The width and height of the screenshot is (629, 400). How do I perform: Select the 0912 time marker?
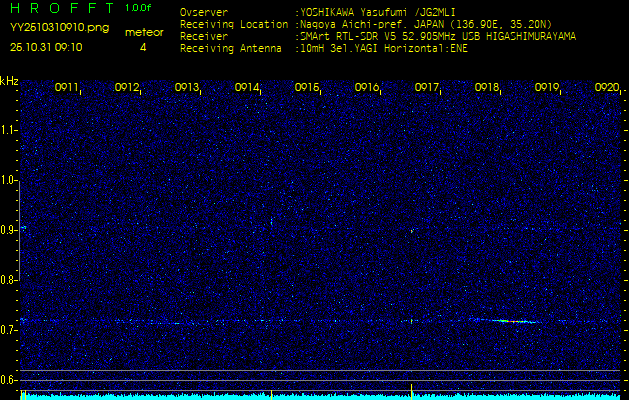pos(127,88)
